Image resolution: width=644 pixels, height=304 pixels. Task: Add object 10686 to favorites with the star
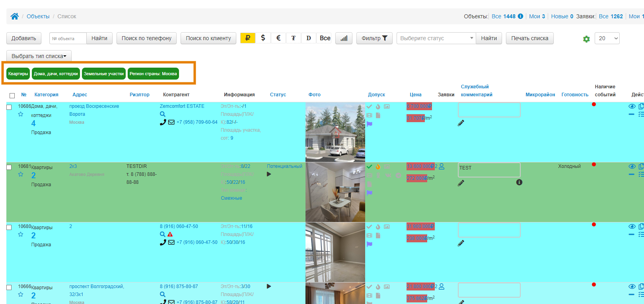(x=21, y=114)
